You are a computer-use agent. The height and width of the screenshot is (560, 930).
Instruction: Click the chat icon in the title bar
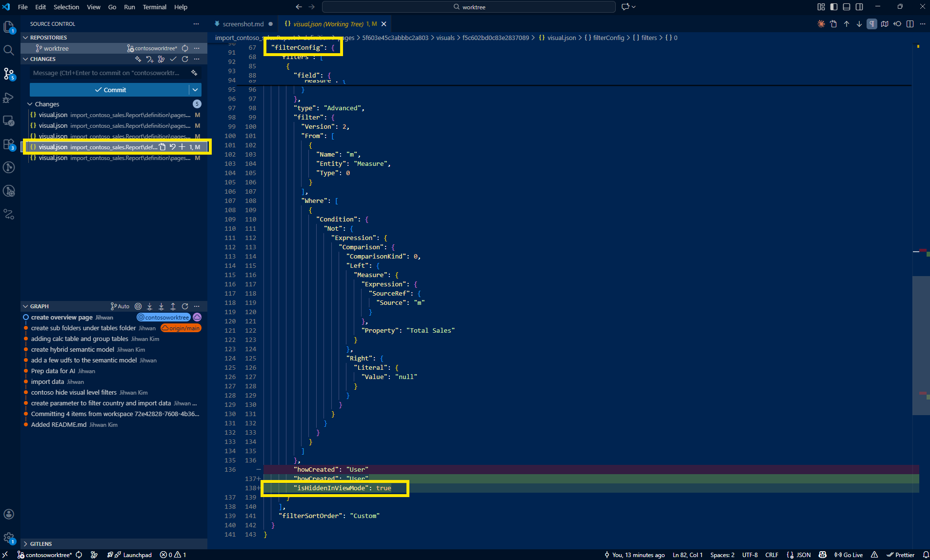click(x=626, y=7)
